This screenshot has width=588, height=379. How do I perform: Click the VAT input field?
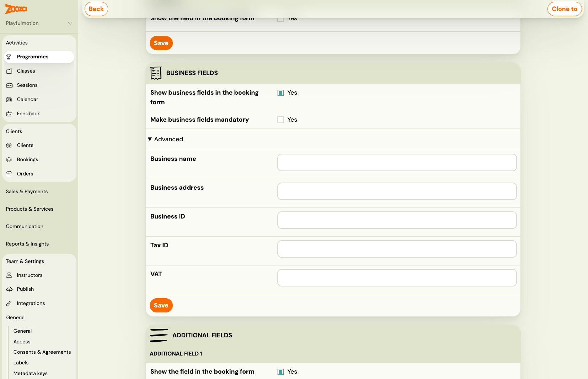397,278
